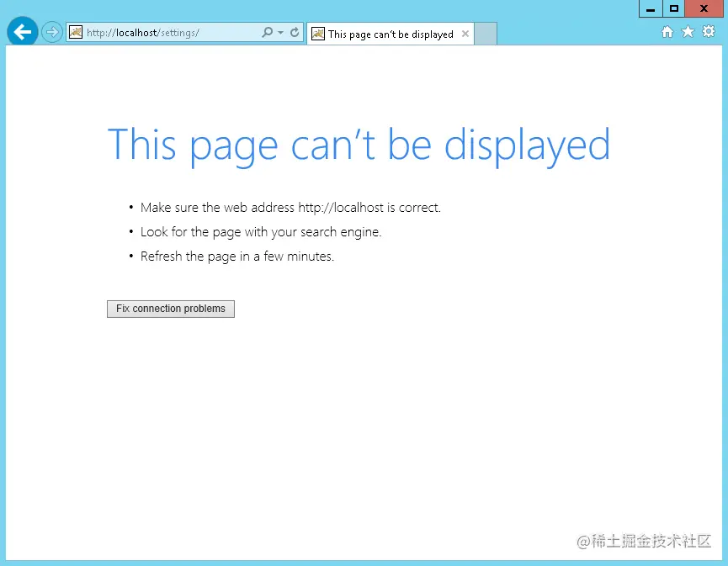The height and width of the screenshot is (566, 728).
Task: Close the browser window with the red X
Action: pyautogui.click(x=704, y=8)
